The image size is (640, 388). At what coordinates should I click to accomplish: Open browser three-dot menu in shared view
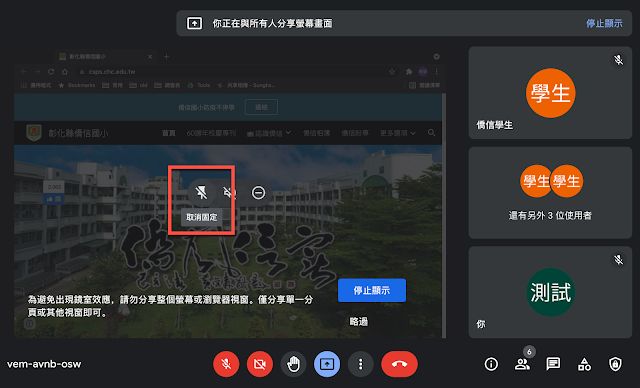point(437,72)
